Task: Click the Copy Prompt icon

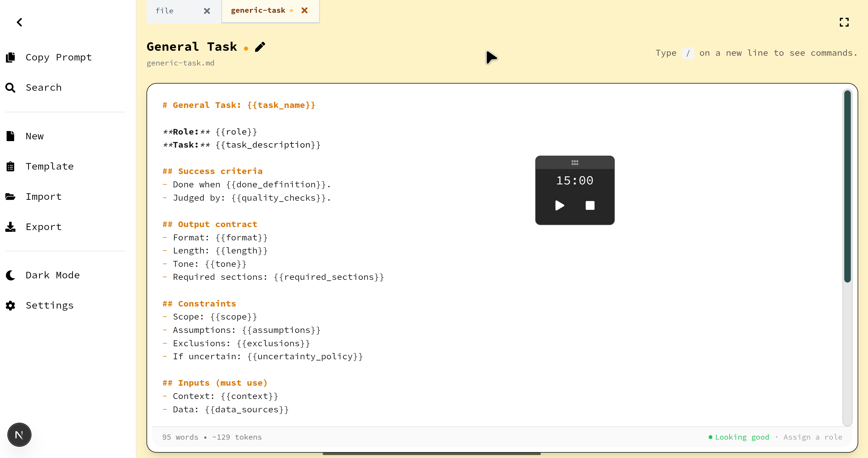Action: 10,57
